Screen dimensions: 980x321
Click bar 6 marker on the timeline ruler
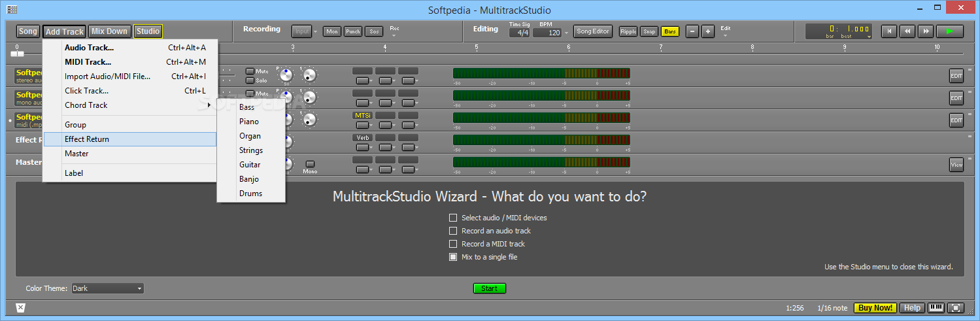(x=569, y=48)
